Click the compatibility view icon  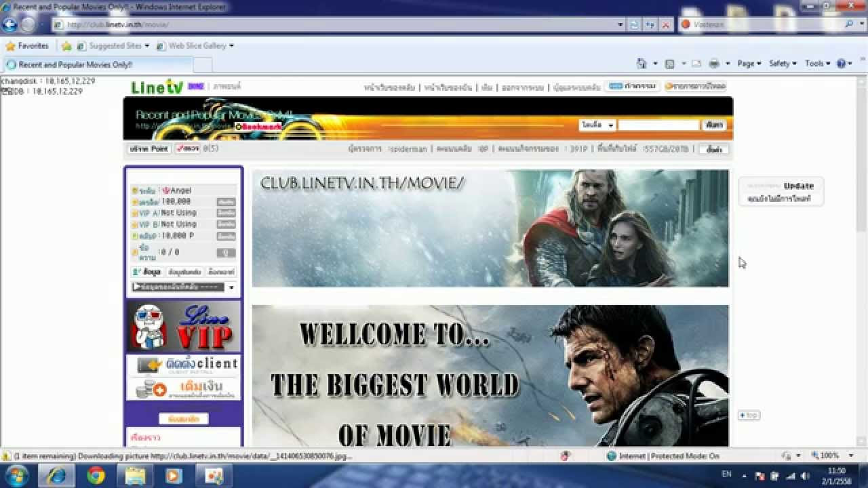click(634, 24)
